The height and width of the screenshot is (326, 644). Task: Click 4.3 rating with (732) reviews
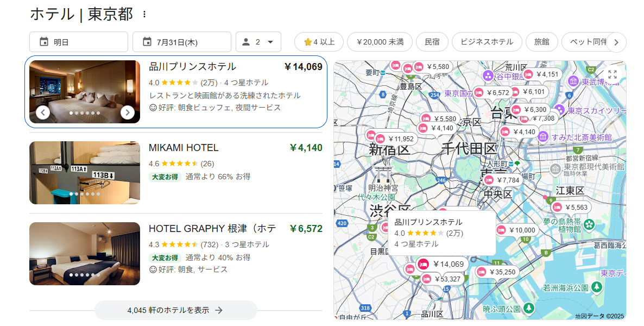pos(184,244)
